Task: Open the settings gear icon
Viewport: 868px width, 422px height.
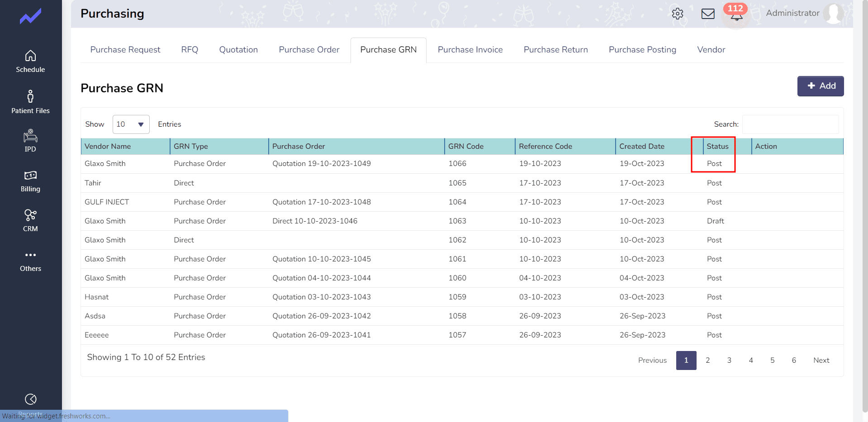Action: pos(677,14)
